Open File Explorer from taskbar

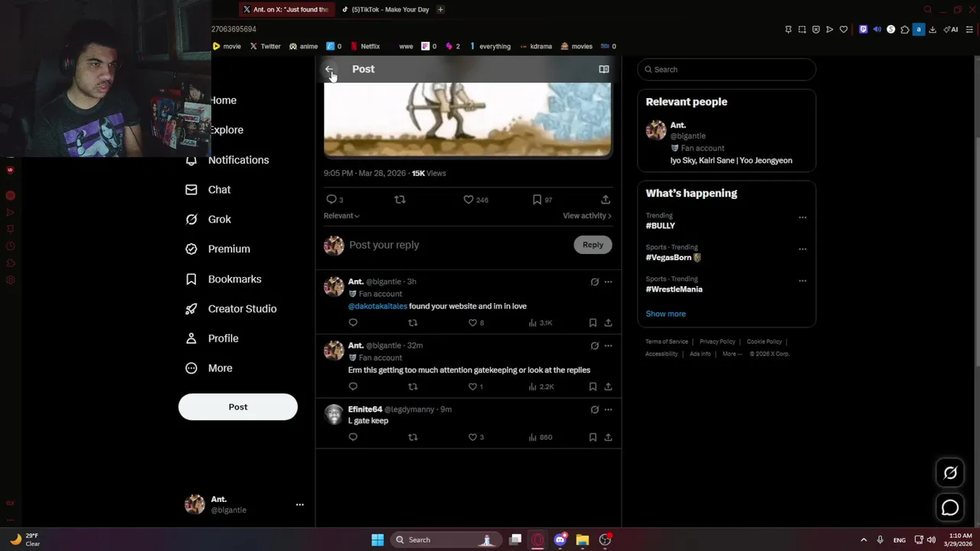(x=583, y=540)
